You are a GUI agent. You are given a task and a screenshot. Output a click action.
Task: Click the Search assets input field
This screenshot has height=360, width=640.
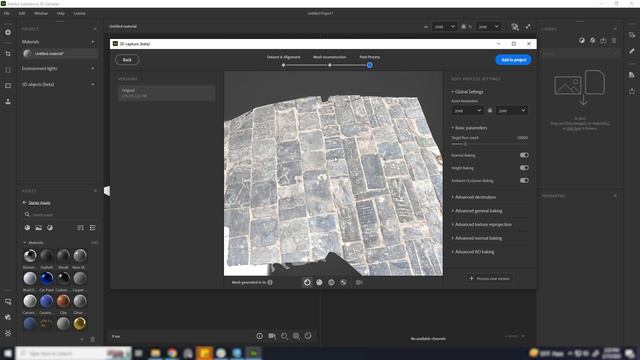click(x=60, y=214)
